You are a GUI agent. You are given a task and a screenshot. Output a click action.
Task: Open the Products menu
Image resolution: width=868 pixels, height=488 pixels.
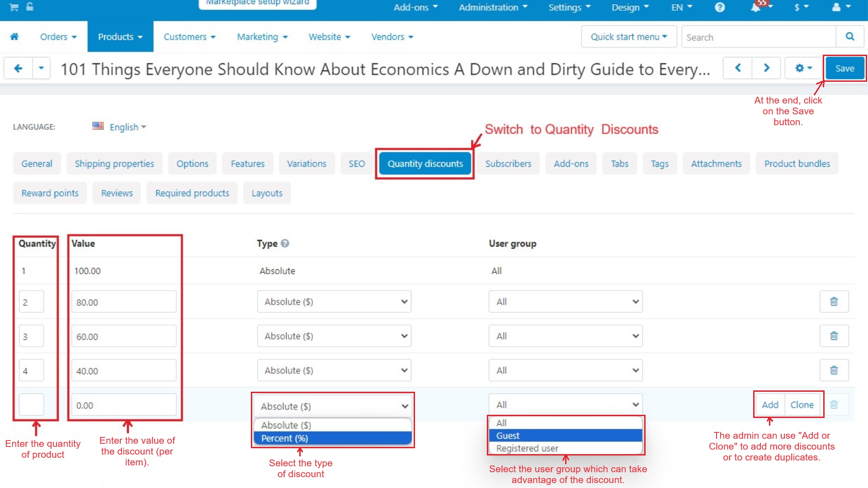[120, 37]
